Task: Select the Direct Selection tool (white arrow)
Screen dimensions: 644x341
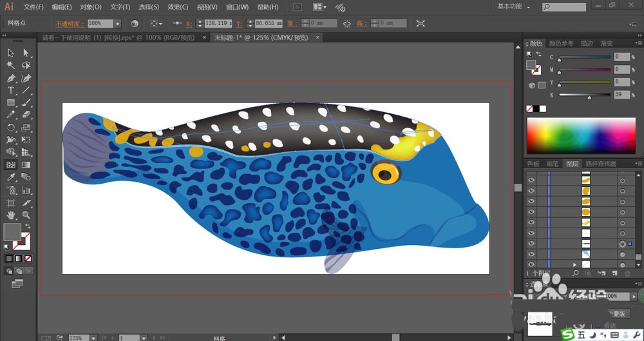Action: [x=26, y=53]
